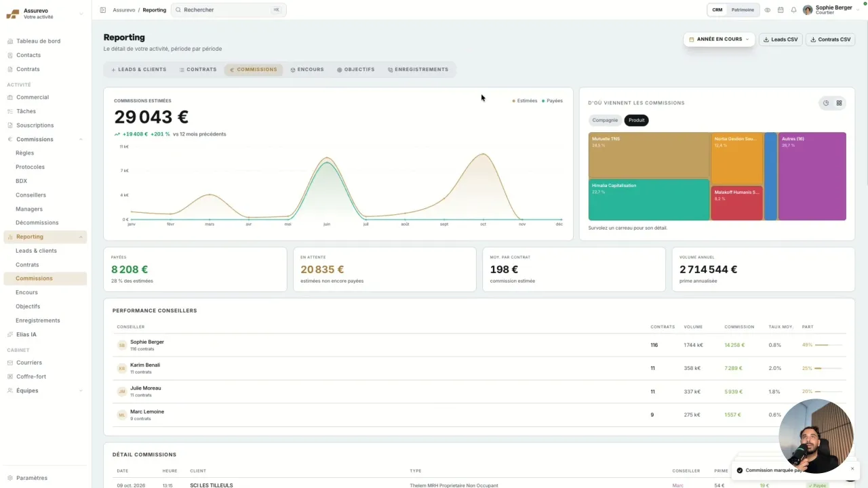This screenshot has height=488, width=868.
Task: Open Paramètres settings in the sidebar
Action: tap(32, 478)
